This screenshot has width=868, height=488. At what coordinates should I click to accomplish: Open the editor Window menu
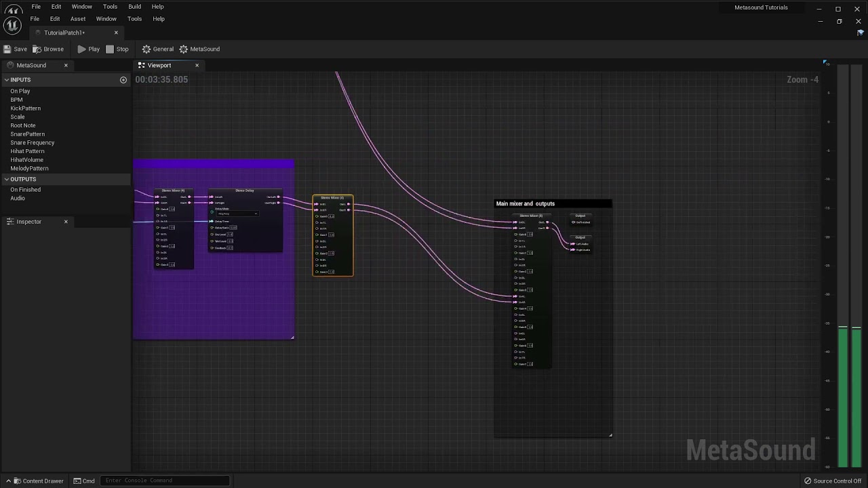[x=106, y=19]
